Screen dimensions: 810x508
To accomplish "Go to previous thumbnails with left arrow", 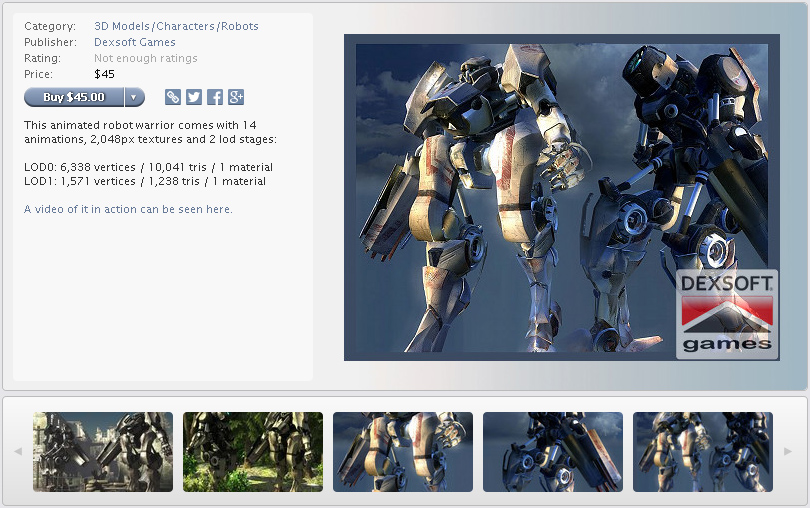I will tap(18, 452).
